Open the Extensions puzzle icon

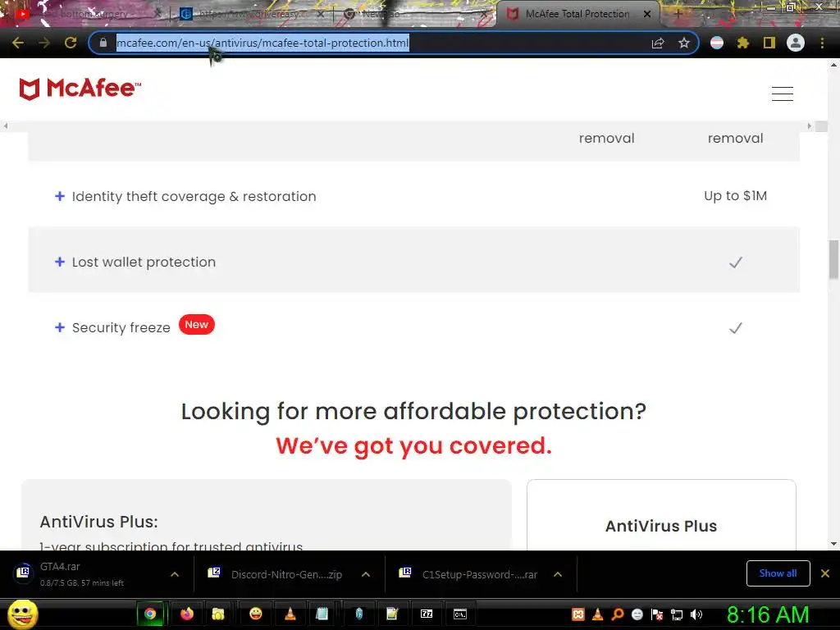coord(743,43)
